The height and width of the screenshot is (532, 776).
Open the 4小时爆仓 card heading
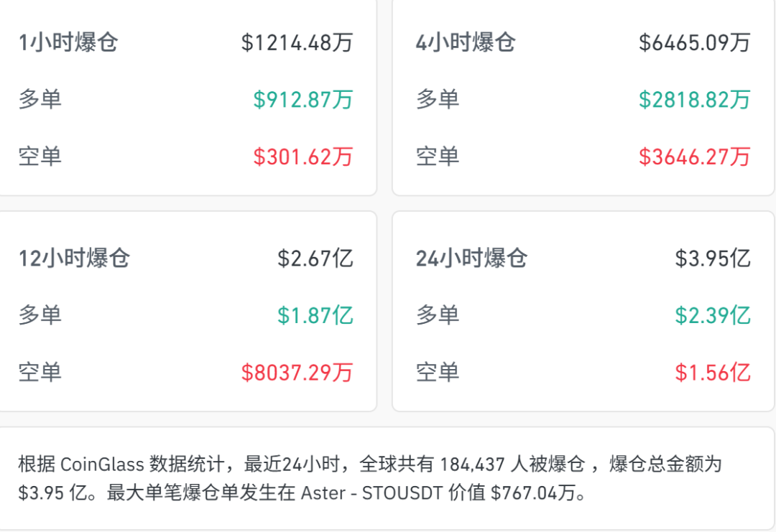pos(466,42)
